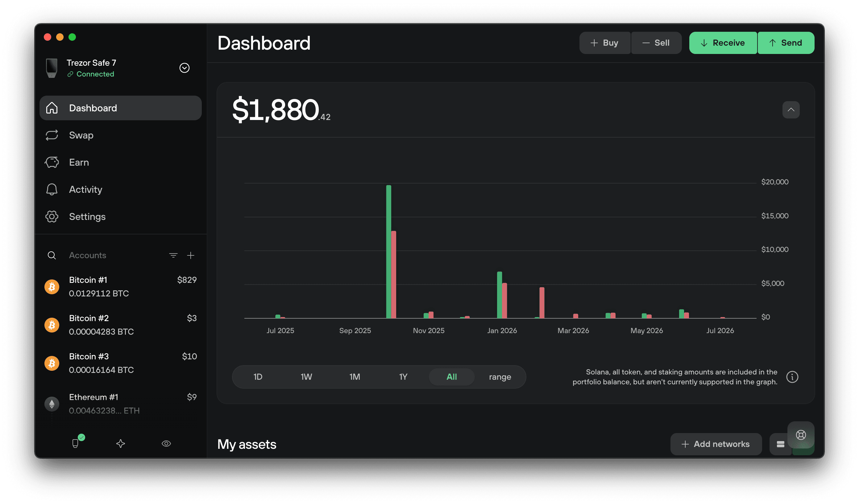Click the My assets heading

247,444
